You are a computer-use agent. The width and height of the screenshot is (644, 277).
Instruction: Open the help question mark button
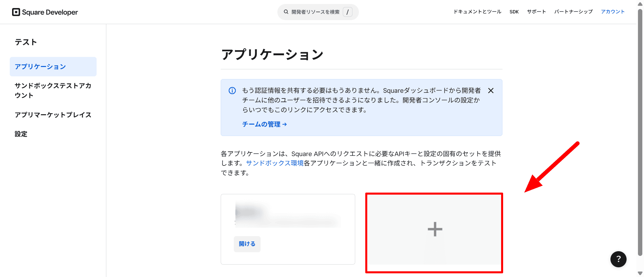pos(619,259)
